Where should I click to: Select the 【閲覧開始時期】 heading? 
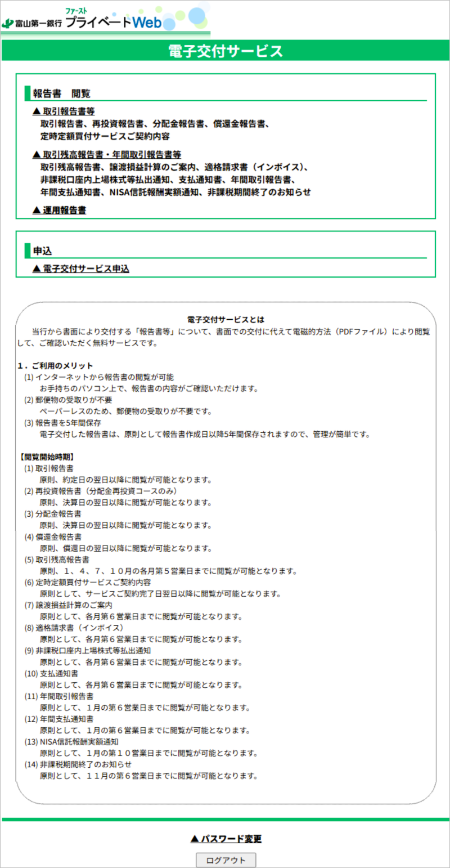[x=46, y=457]
